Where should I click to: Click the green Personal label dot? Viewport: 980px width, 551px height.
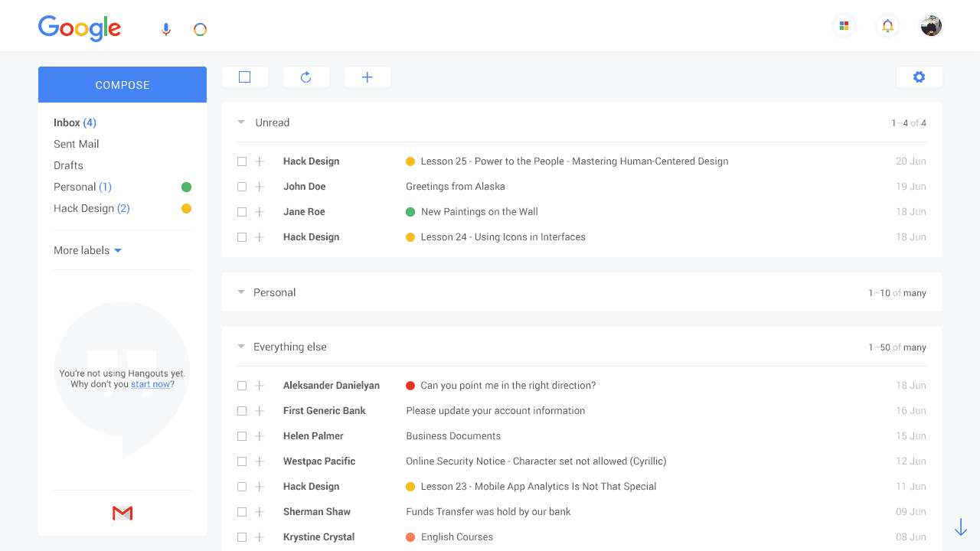pyautogui.click(x=186, y=186)
